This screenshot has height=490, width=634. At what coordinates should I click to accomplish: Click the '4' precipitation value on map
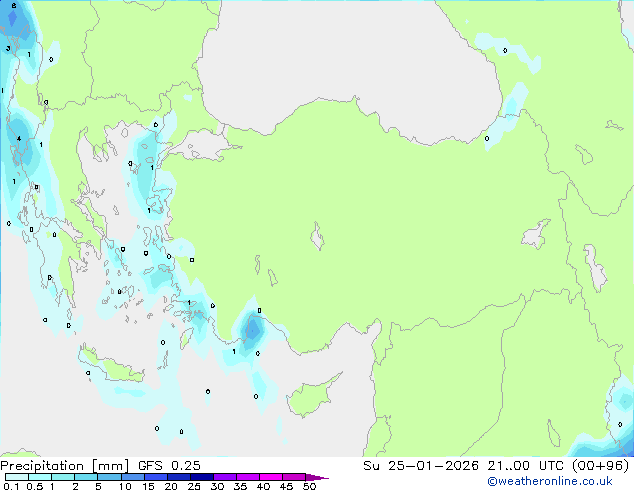pyautogui.click(x=19, y=139)
